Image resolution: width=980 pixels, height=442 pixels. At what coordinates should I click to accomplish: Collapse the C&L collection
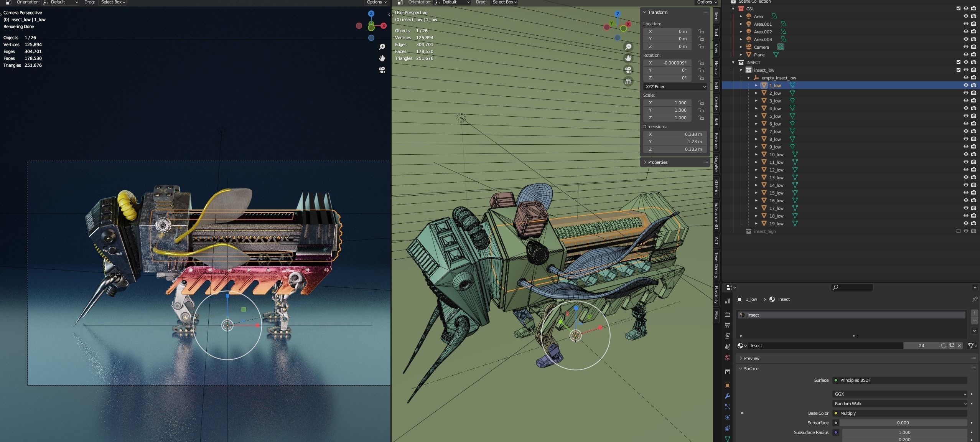click(x=733, y=8)
